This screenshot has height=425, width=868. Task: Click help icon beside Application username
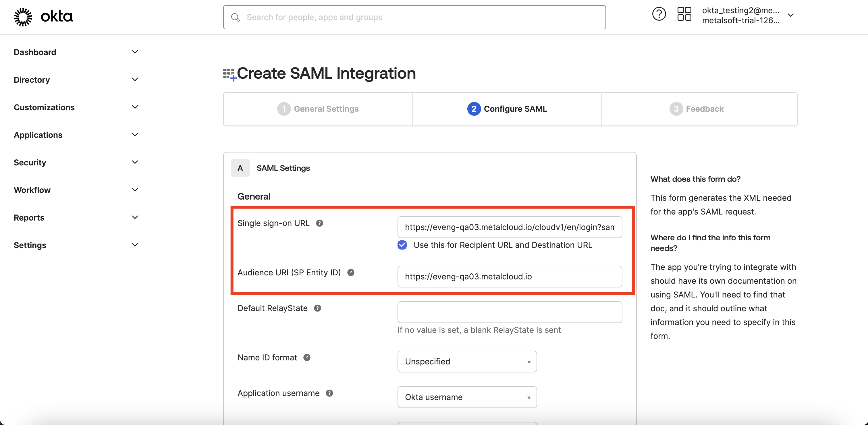[329, 393]
